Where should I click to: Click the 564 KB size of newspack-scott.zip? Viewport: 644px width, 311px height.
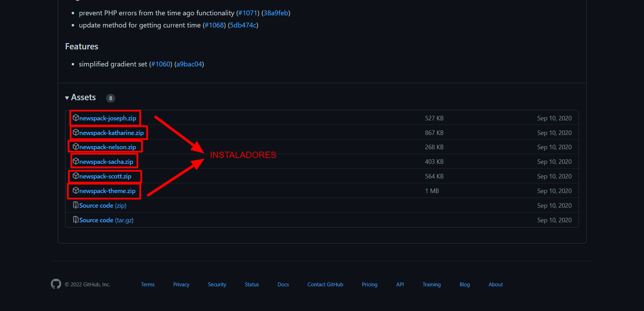point(434,176)
